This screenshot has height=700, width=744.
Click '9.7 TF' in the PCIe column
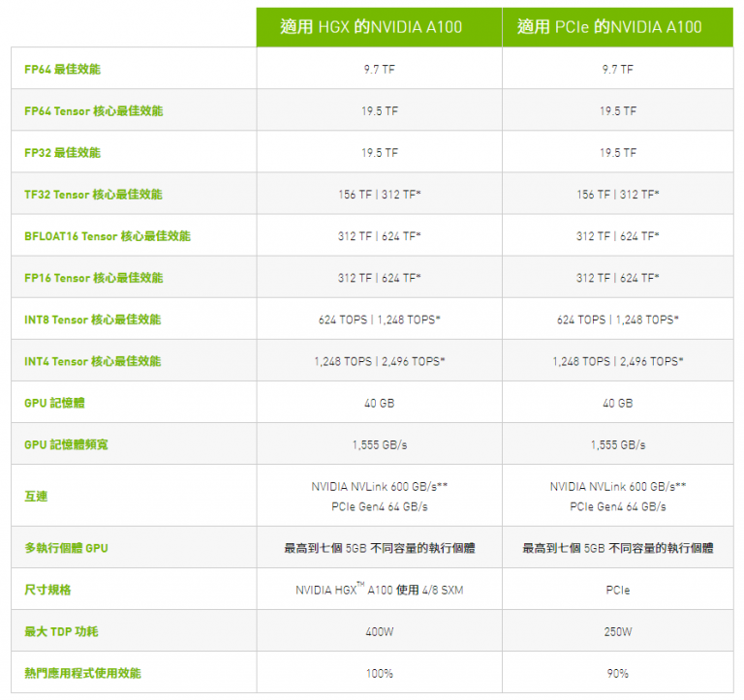pyautogui.click(x=618, y=70)
